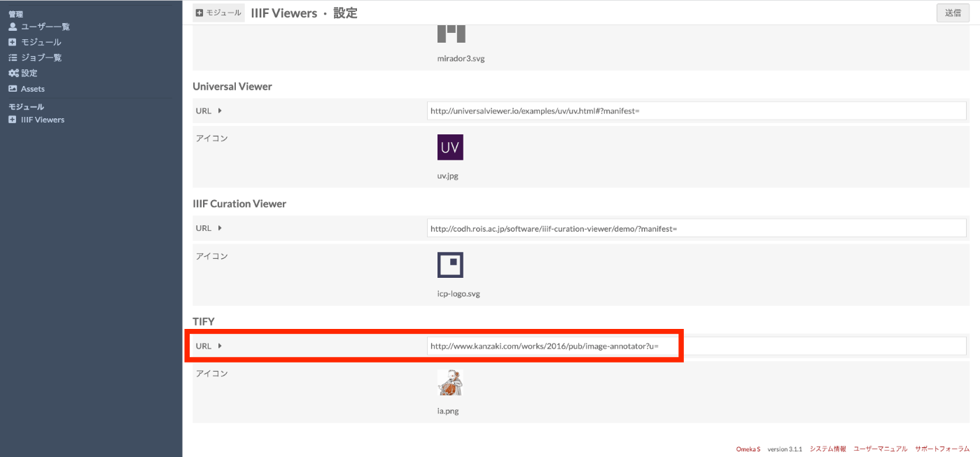Viewport: 980px width, 457px height.
Task: Open Assets in the sidebar
Action: click(x=32, y=89)
